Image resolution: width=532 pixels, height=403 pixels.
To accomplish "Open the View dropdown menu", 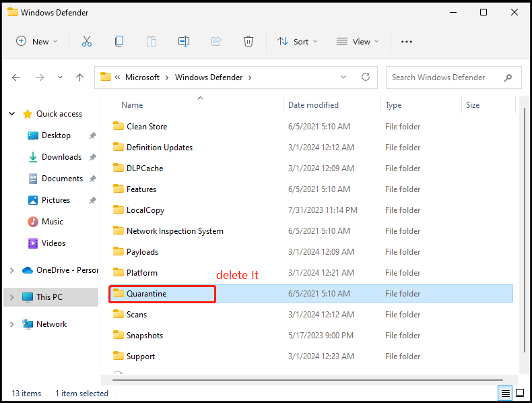I will coord(358,41).
